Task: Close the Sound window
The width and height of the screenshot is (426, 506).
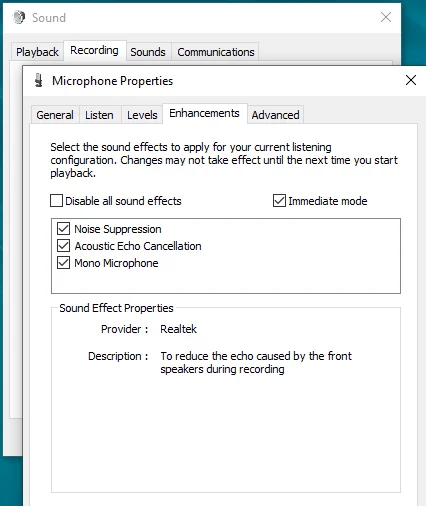Action: point(386,17)
